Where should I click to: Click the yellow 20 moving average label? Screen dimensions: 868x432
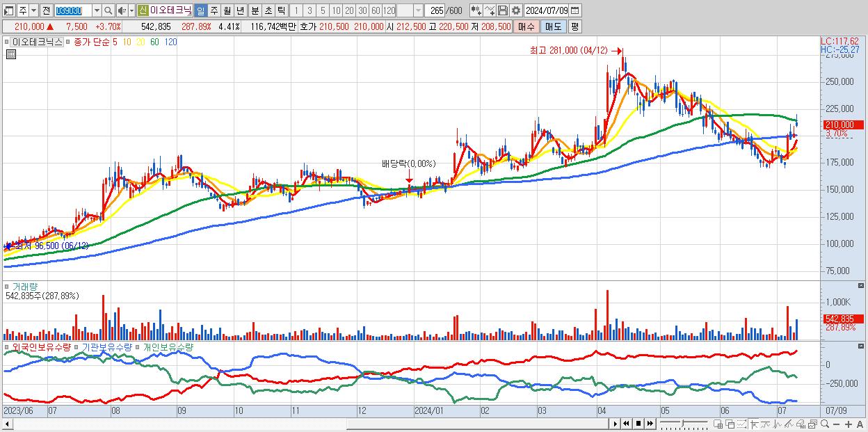pyautogui.click(x=140, y=42)
